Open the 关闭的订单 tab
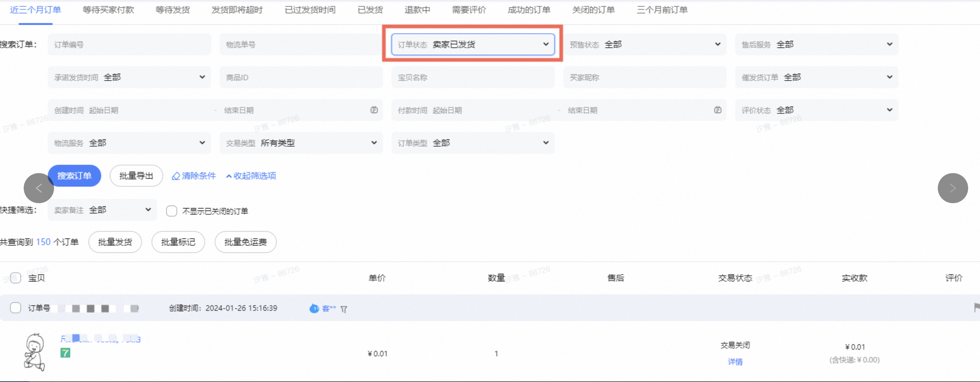Screen dimensions: 980x382 pos(594,10)
